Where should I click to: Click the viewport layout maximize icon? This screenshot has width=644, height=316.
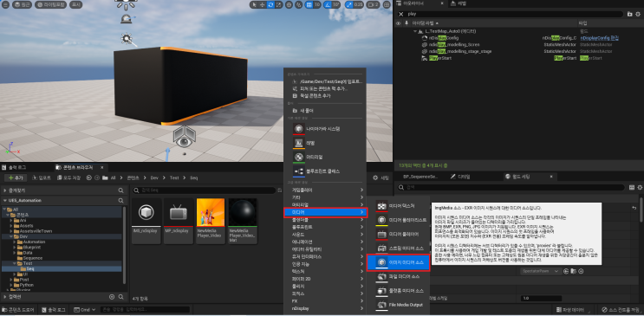(x=387, y=4)
